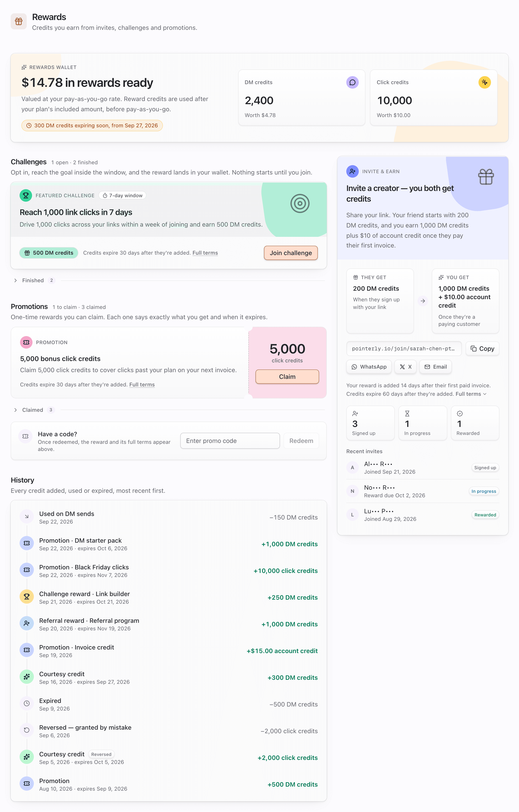519x812 pixels.
Task: Click the large gift box icon in invite card
Action: [x=486, y=177]
